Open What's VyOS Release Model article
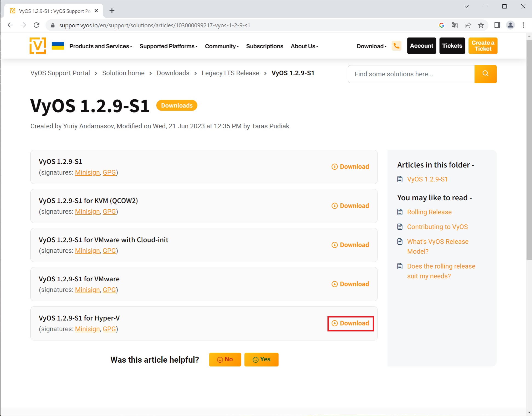Viewport: 532px width, 416px height. click(x=438, y=246)
